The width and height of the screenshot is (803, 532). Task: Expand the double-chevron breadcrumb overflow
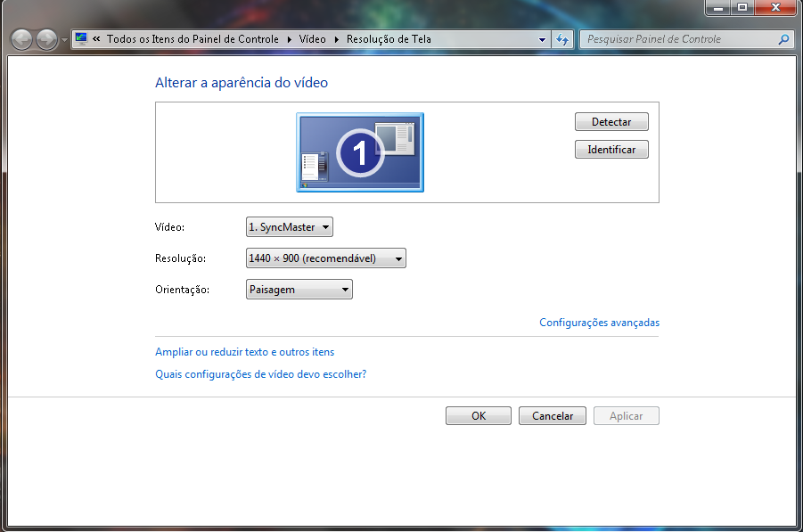(96, 39)
